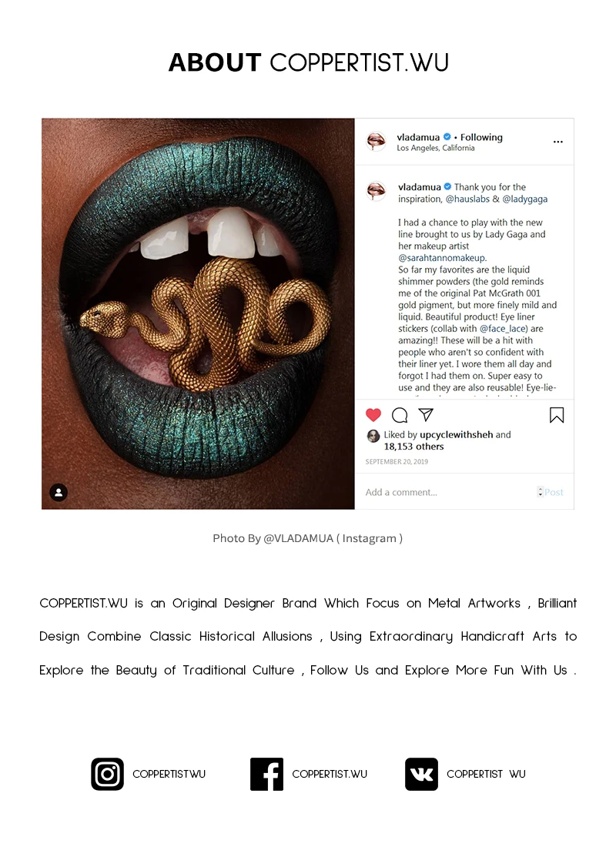Open upcyclewithsheh liker profile
The height and width of the screenshot is (857, 616).
[x=457, y=434]
